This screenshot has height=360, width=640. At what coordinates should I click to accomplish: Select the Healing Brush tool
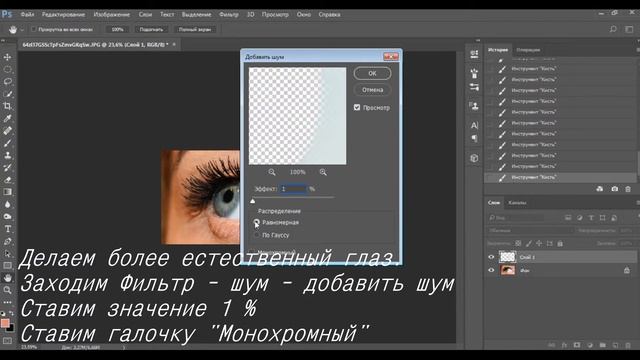[x=7, y=131]
